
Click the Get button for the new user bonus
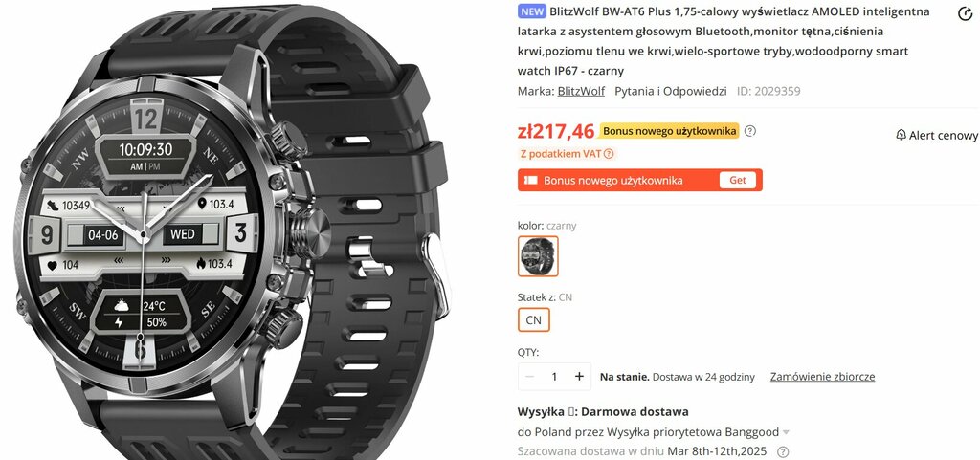coord(738,181)
